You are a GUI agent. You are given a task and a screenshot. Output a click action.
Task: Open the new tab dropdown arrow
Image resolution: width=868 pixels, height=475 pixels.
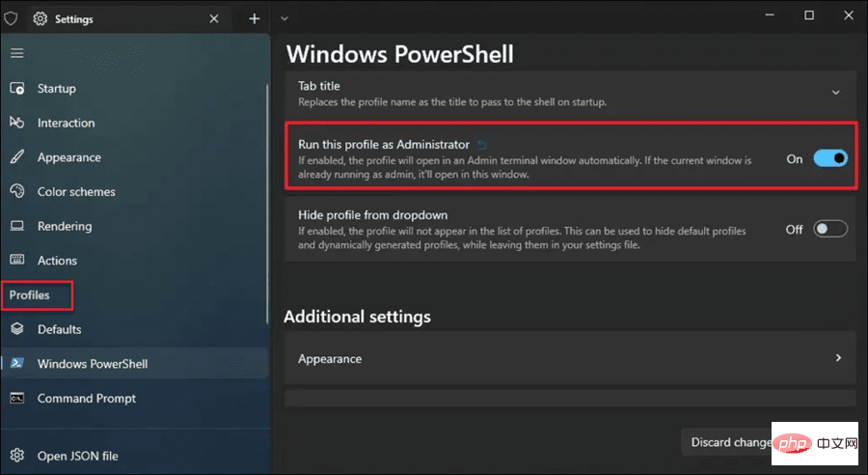click(284, 19)
